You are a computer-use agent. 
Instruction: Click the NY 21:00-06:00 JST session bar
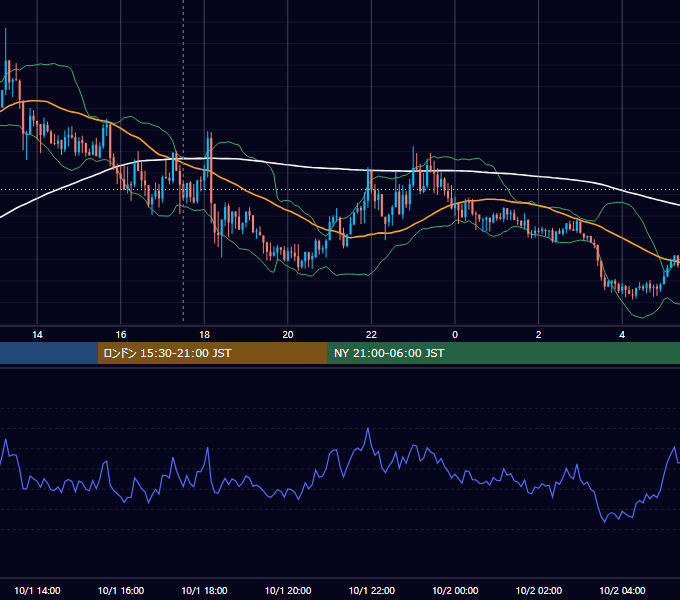(503, 353)
